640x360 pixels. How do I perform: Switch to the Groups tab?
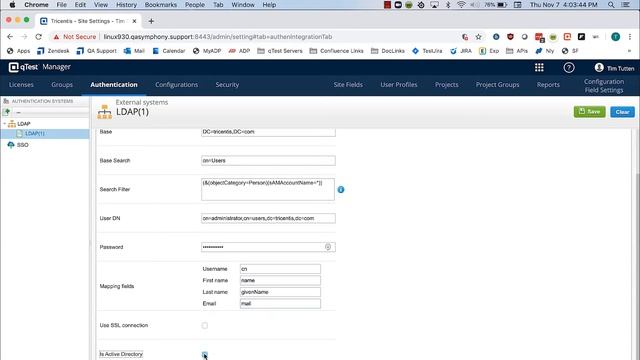(x=62, y=84)
